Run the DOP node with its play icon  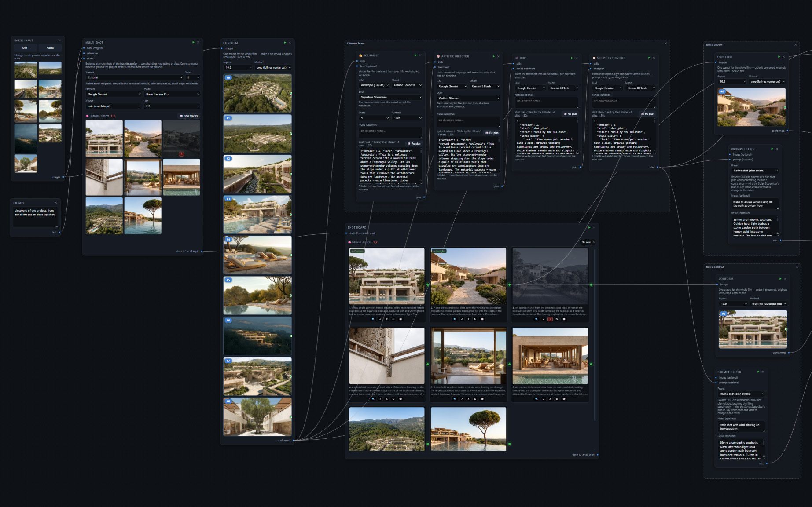(572, 58)
